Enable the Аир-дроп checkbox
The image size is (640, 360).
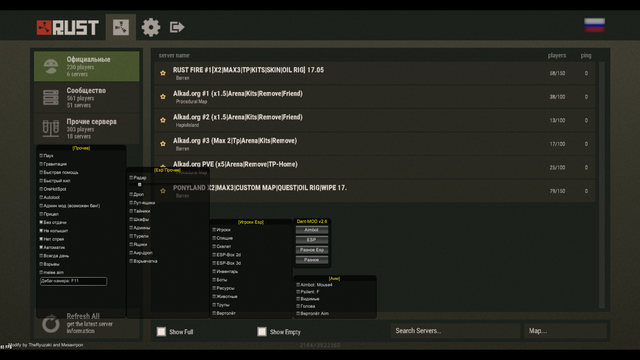point(131,253)
